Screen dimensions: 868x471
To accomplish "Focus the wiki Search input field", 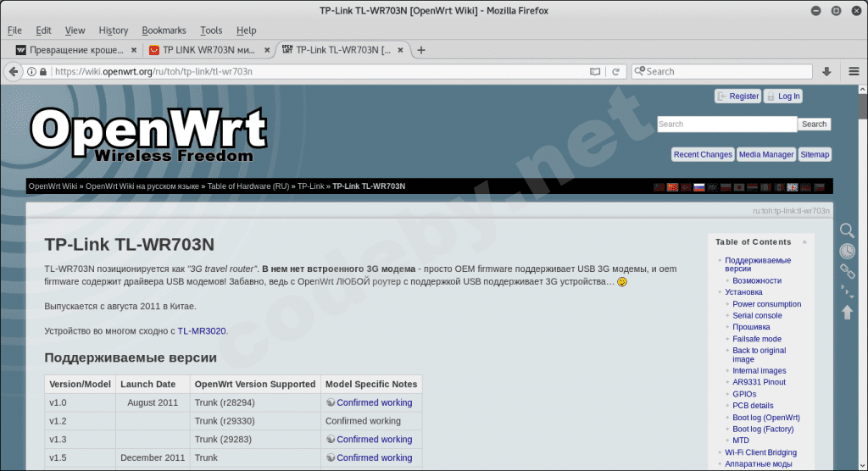I will 726,124.
